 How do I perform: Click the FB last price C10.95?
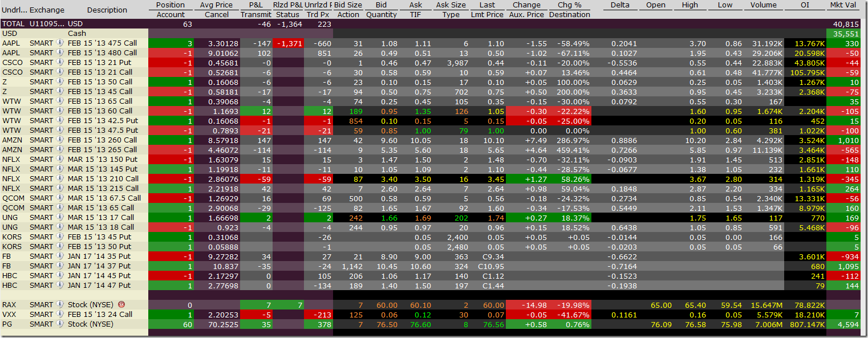coord(492,266)
